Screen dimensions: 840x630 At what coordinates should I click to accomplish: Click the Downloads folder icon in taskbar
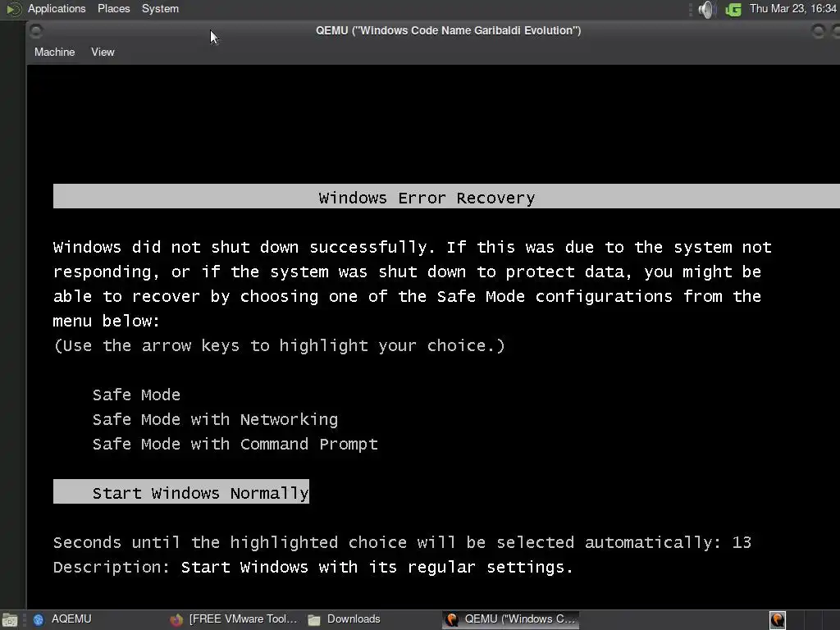(x=314, y=620)
